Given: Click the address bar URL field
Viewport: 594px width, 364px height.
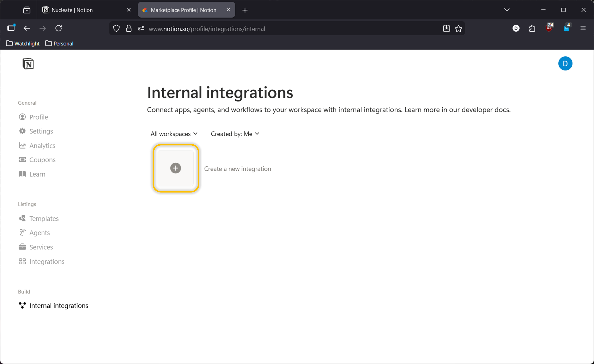Looking at the screenshot, I should pyautogui.click(x=265, y=29).
